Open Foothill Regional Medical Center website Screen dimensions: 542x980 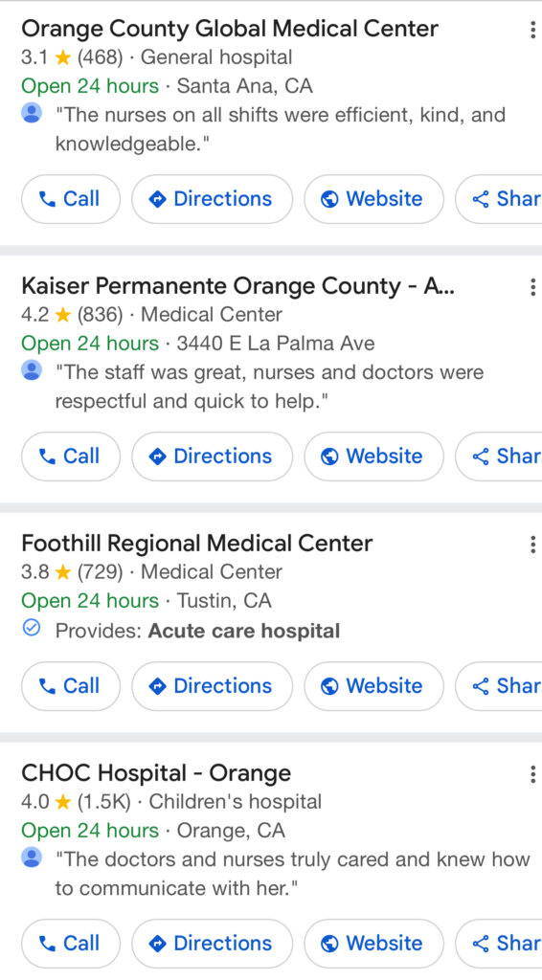(373, 685)
